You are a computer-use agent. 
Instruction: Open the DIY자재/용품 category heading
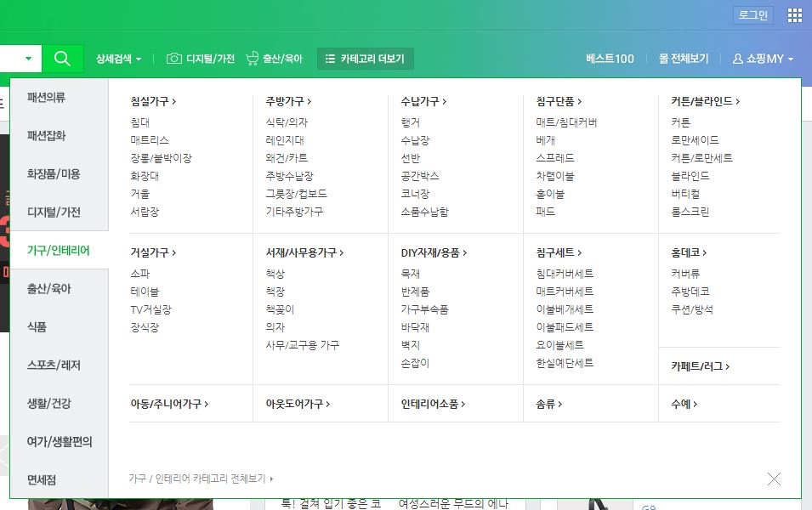[x=434, y=252]
